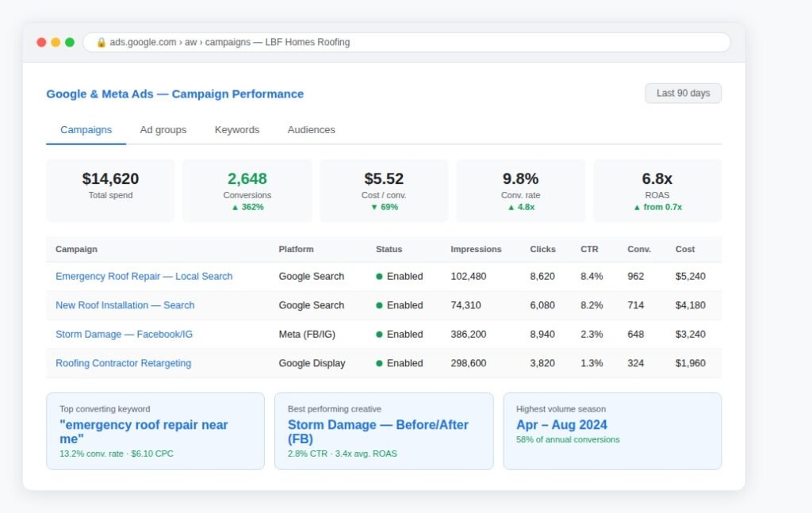Open the Last 90 days date range
The image size is (812, 513).
pyautogui.click(x=683, y=94)
